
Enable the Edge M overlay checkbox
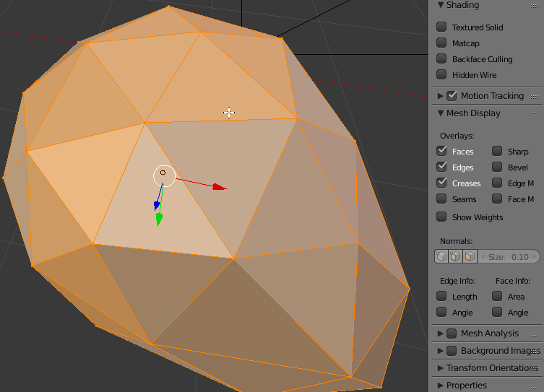pyautogui.click(x=497, y=183)
